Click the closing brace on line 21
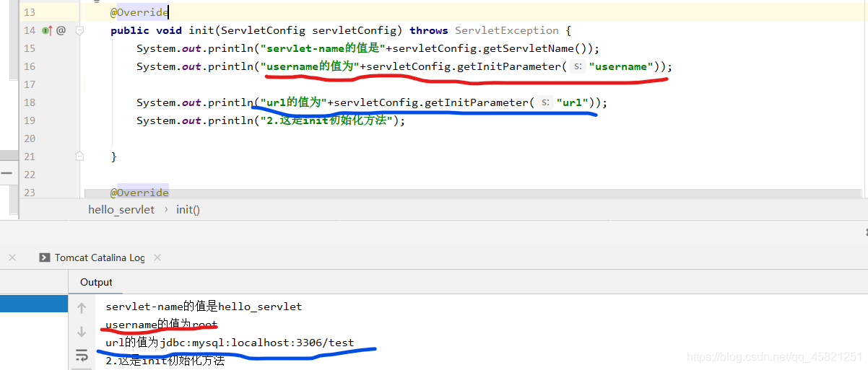The image size is (868, 370). 113,157
